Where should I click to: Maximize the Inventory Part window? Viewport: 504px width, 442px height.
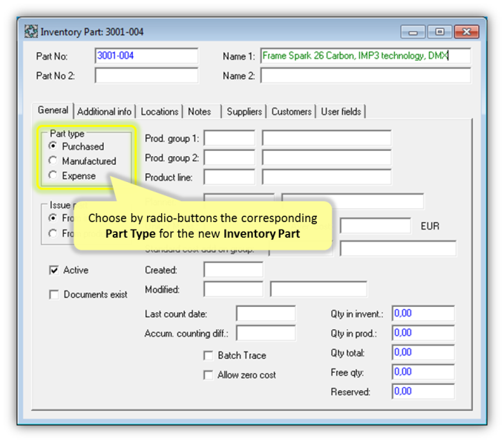coord(440,32)
